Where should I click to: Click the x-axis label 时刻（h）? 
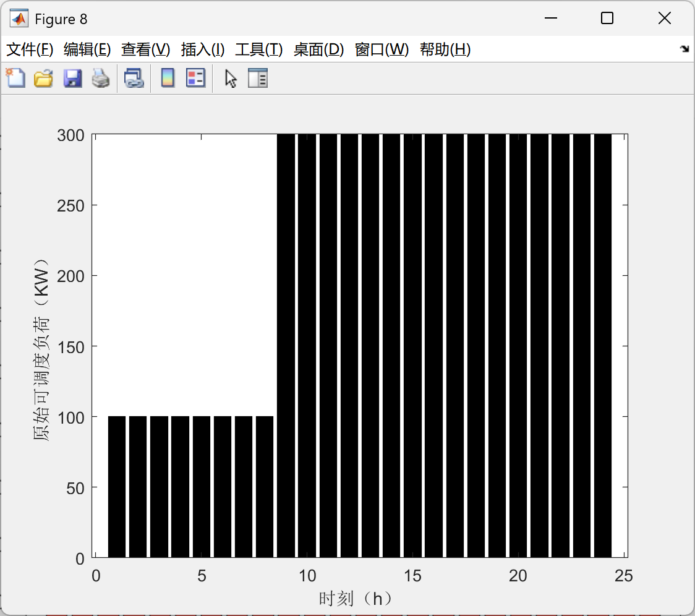[356, 599]
